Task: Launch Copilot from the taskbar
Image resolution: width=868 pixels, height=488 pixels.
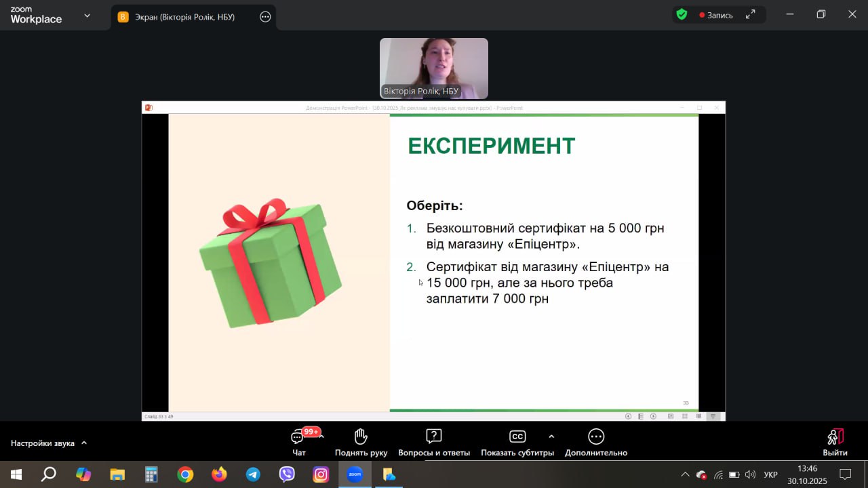Action: pyautogui.click(x=83, y=474)
